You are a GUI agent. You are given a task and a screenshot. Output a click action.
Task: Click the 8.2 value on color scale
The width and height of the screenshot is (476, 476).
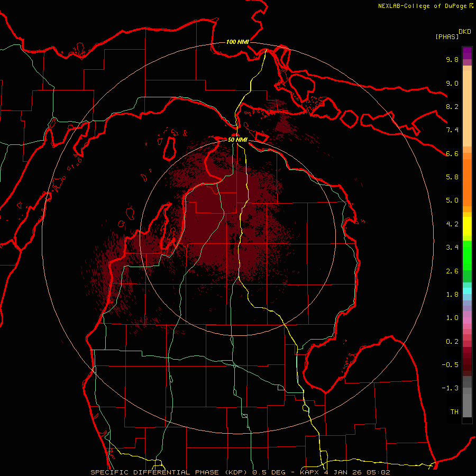pyautogui.click(x=452, y=107)
